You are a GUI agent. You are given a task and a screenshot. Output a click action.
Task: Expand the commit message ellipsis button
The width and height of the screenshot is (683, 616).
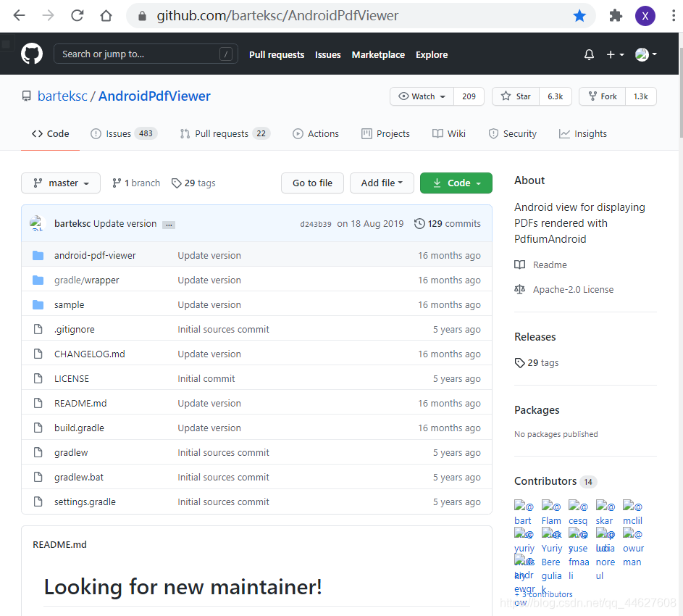click(x=169, y=225)
